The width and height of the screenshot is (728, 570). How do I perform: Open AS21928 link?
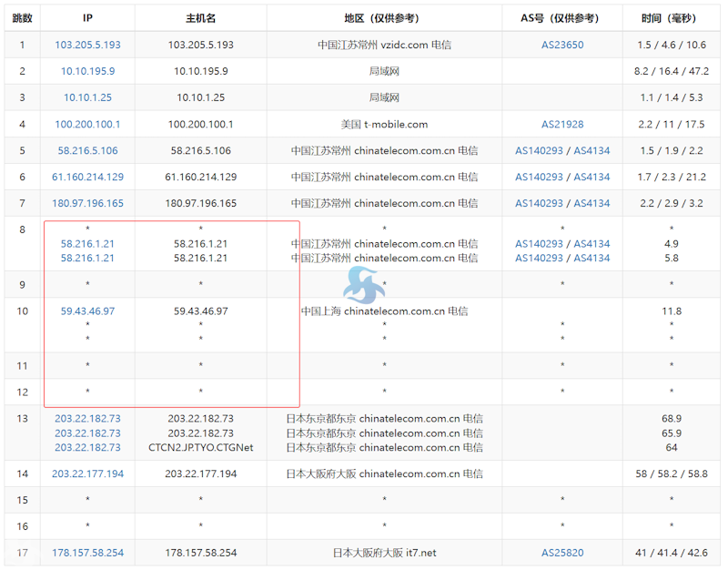pyautogui.click(x=562, y=124)
